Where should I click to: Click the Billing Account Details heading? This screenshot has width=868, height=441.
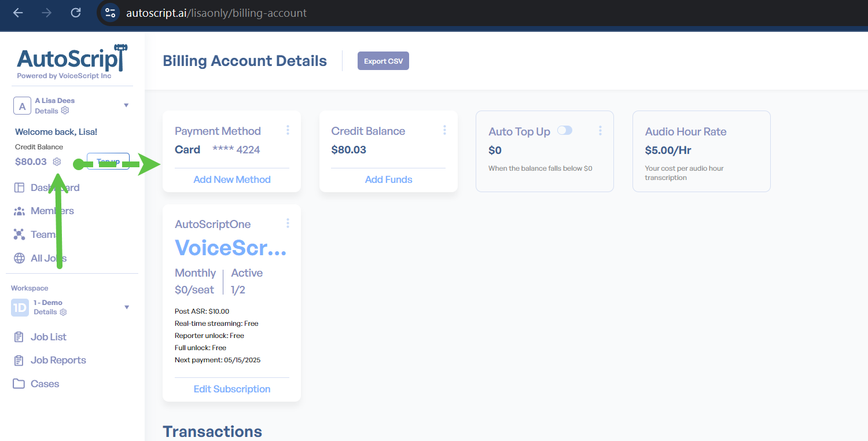tap(245, 61)
